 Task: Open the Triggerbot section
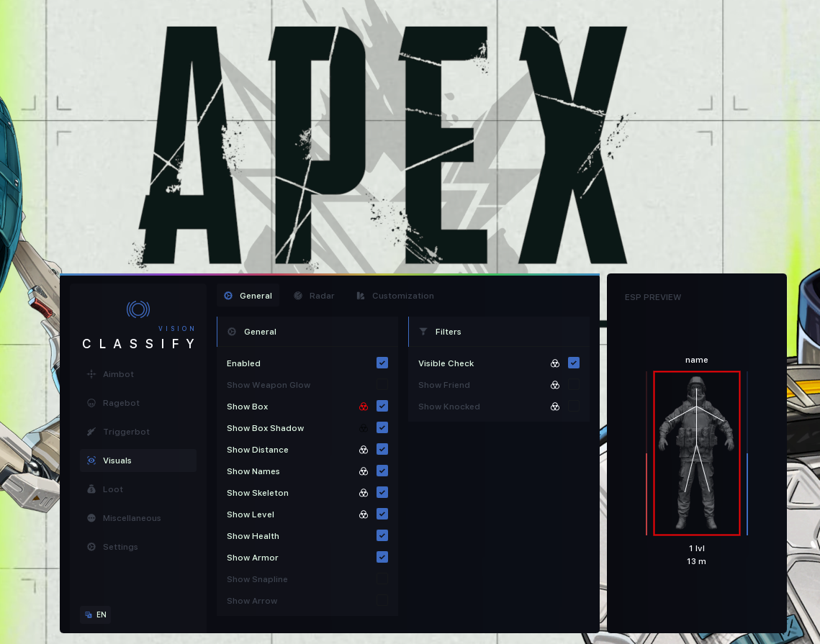pos(138,432)
